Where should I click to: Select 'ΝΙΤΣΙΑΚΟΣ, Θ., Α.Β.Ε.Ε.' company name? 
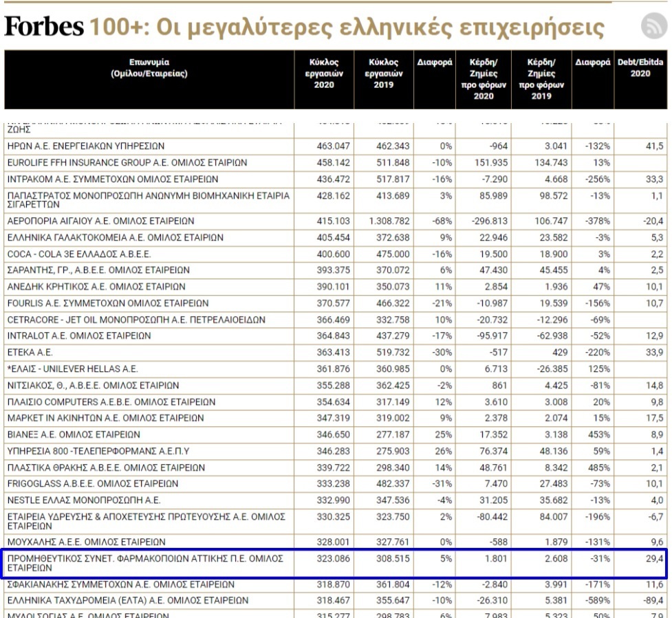pos(93,386)
